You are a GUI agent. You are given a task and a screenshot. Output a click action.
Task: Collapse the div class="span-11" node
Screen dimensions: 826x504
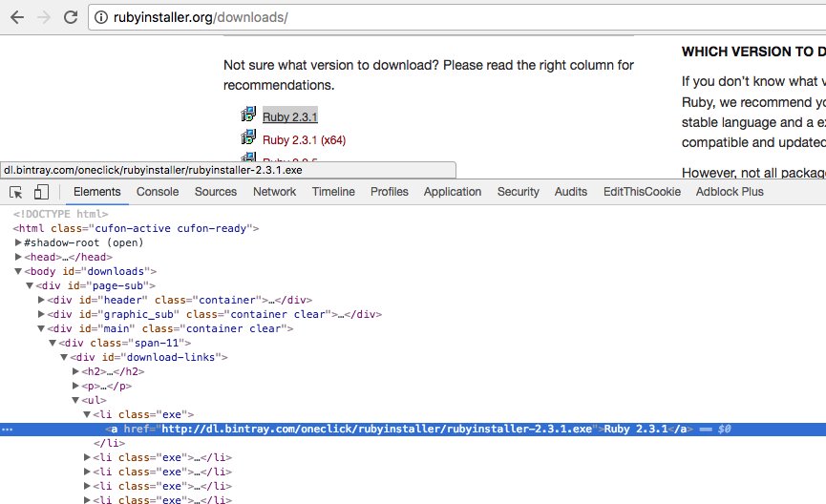click(53, 343)
